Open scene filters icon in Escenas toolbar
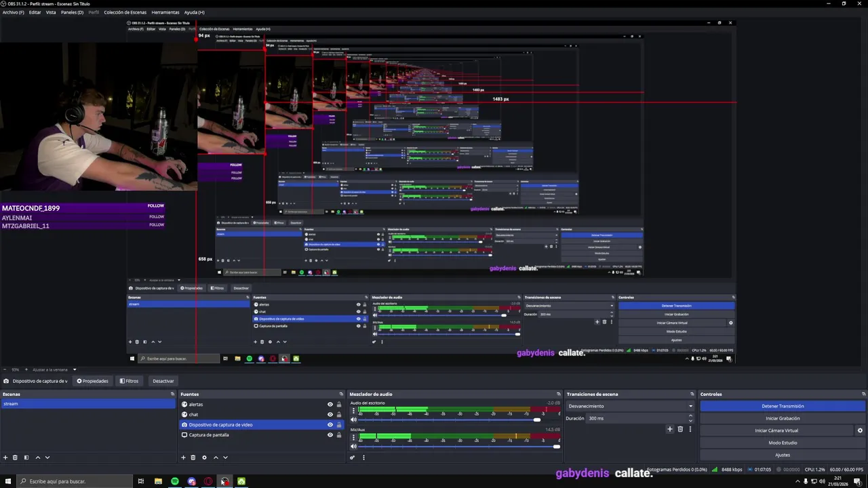 pyautogui.click(x=26, y=457)
